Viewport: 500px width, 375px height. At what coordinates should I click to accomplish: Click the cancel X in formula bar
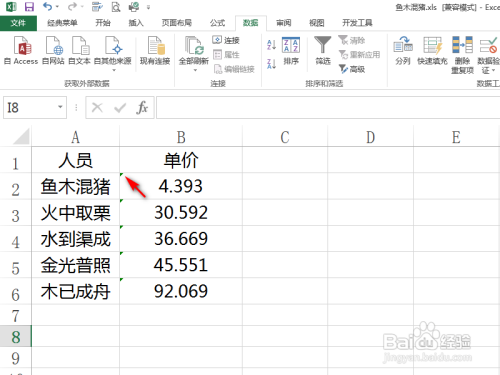click(97, 107)
